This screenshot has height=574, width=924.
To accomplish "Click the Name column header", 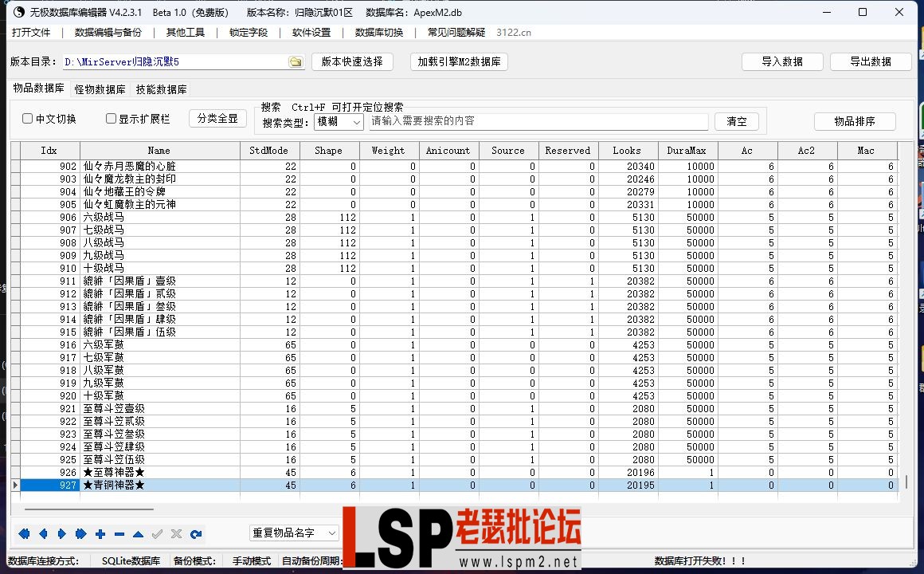I will (159, 151).
